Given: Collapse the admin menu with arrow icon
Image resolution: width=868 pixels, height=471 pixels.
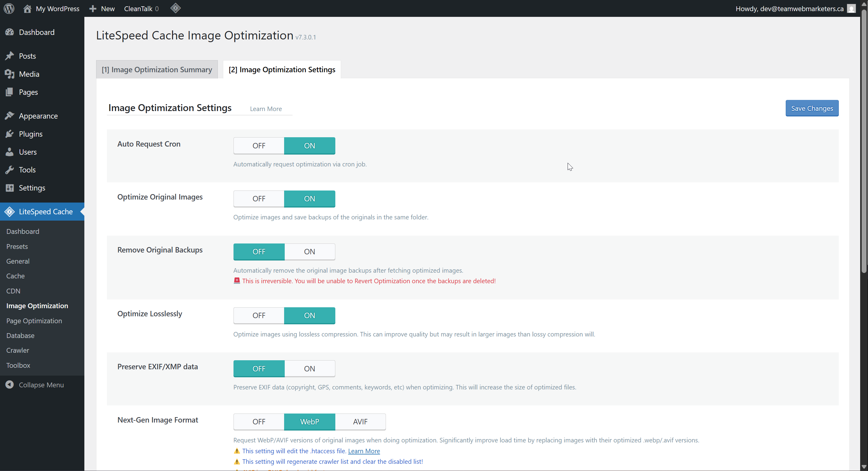Looking at the screenshot, I should 9,385.
